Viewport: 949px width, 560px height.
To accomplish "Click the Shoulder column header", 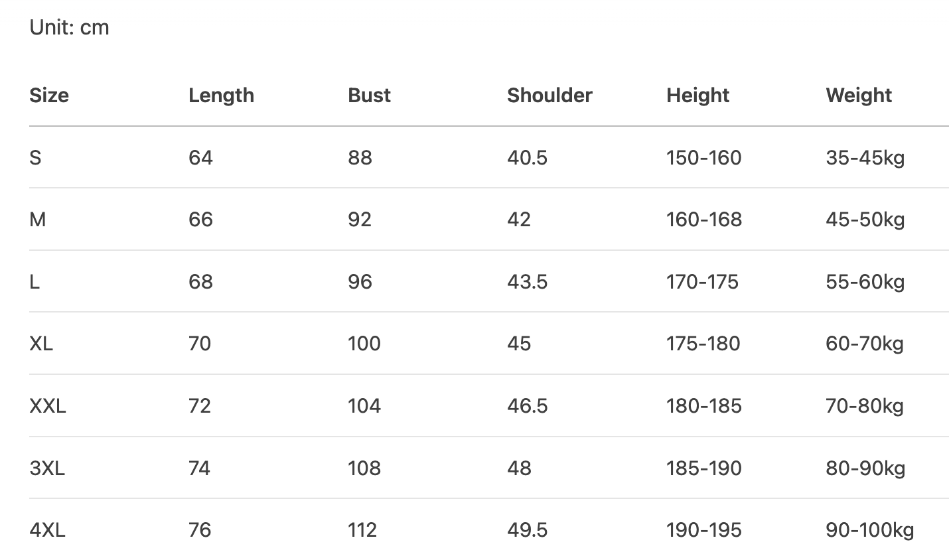I will coord(549,96).
